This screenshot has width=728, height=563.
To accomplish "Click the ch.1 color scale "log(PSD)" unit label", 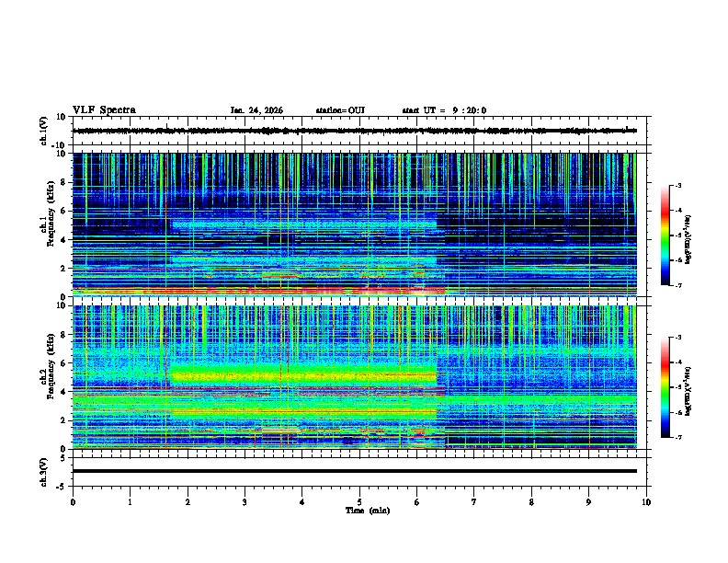I will coord(688,239).
